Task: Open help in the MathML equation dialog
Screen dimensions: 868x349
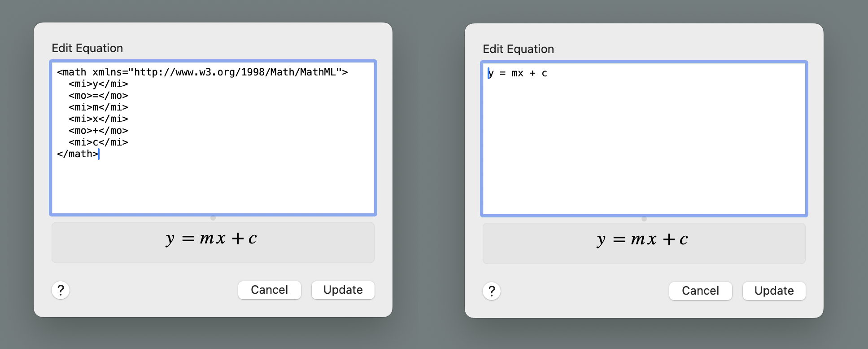Action: tap(61, 290)
